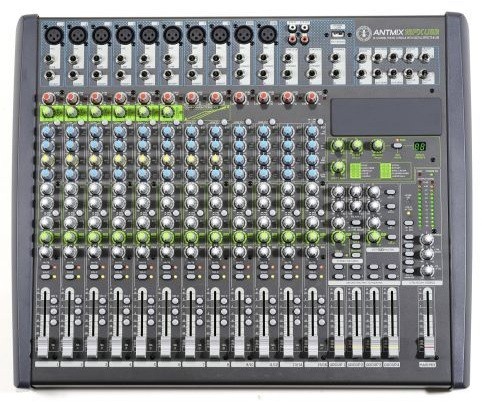Click the 'GROUP 1' label under fader
Viewport: 482px width, 403px height.
[337, 365]
